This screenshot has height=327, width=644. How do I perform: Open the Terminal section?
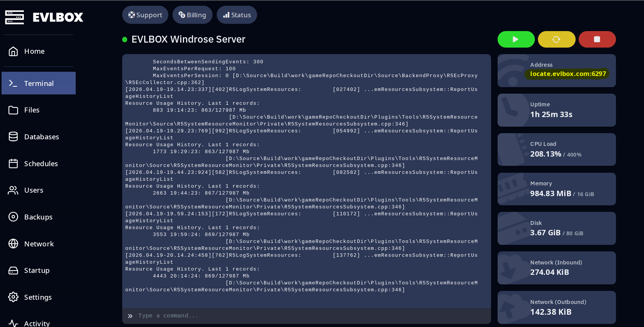pos(38,83)
